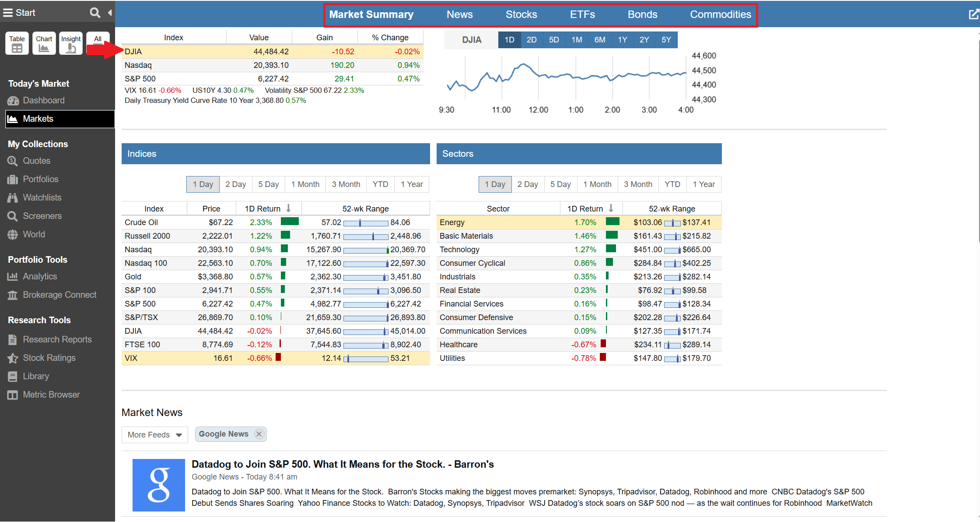Open the Metric Browser tool
The image size is (980, 522).
click(x=51, y=395)
